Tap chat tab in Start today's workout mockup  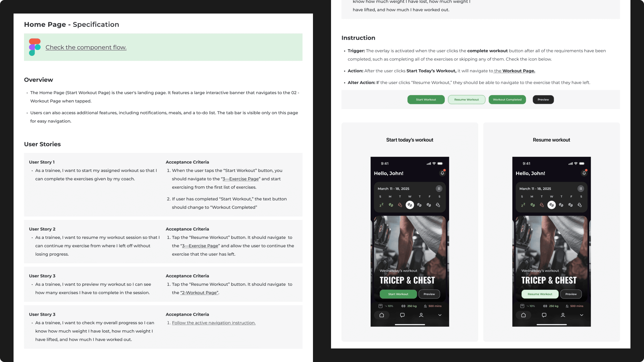point(402,315)
